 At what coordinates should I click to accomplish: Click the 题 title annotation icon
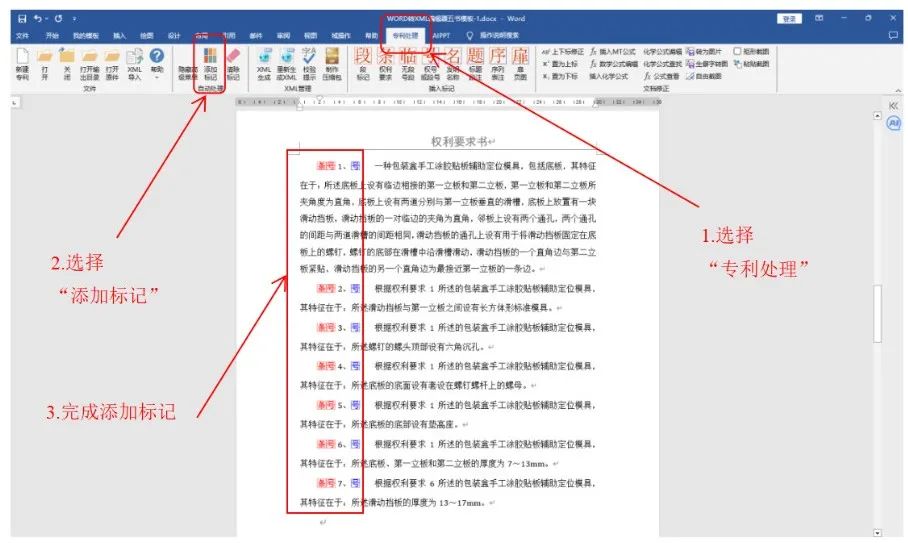tap(475, 64)
